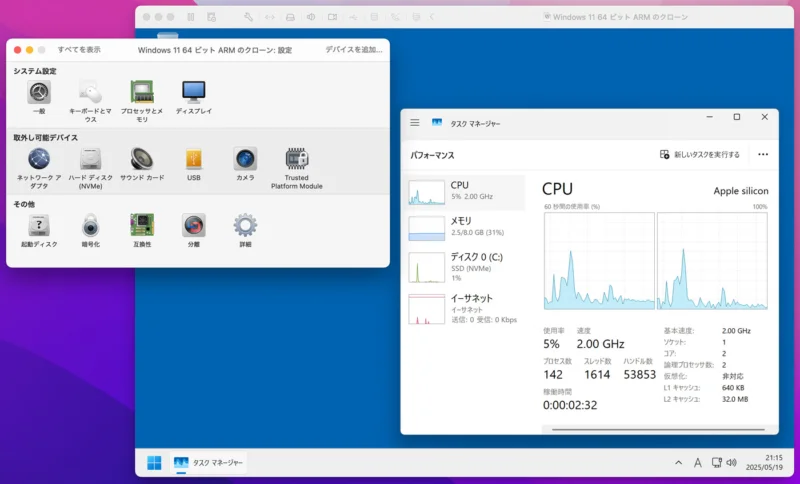Click the IME 'A' input indicator
Viewport: 800px width, 484px height.
697,463
